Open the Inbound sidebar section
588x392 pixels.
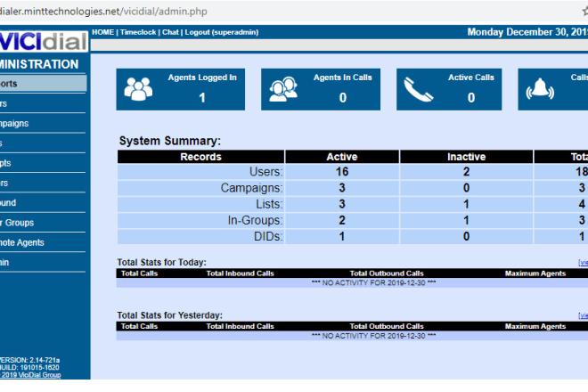(x=8, y=203)
